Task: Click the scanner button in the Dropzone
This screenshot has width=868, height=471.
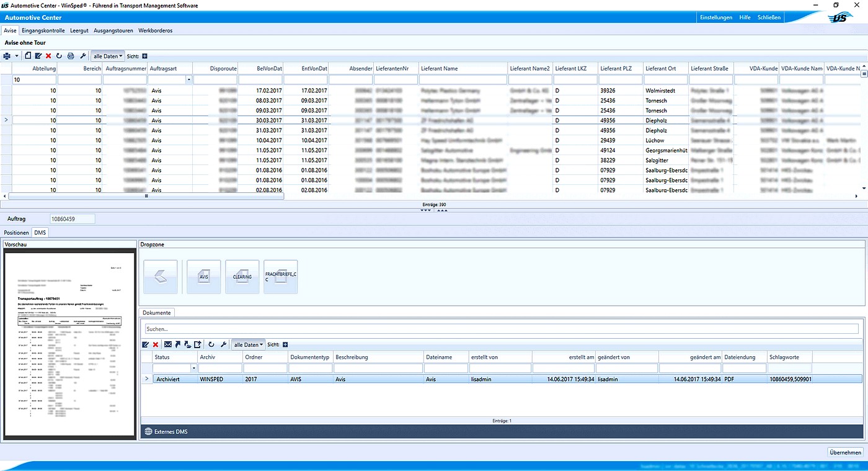Action: 161,277
